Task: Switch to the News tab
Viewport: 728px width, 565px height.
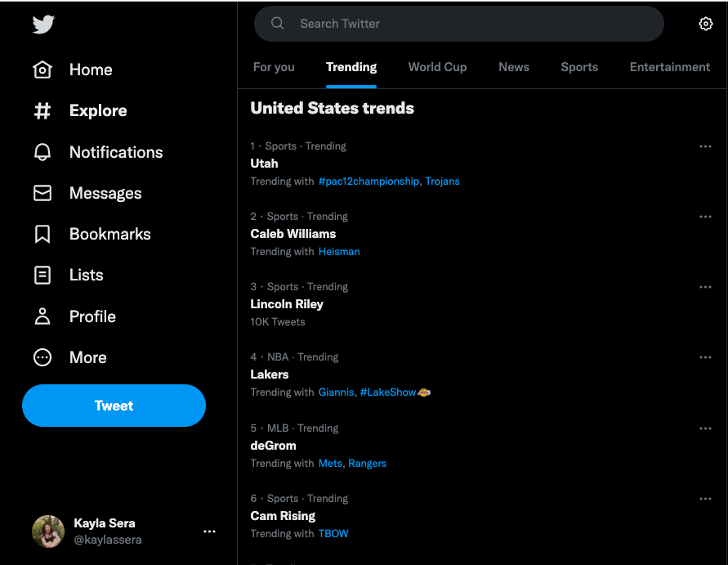Action: [x=514, y=67]
